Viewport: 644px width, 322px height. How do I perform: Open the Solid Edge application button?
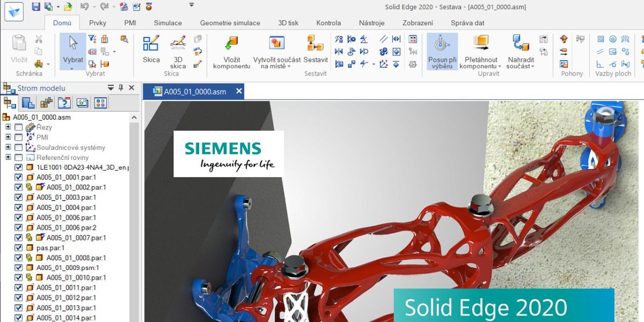[x=14, y=11]
